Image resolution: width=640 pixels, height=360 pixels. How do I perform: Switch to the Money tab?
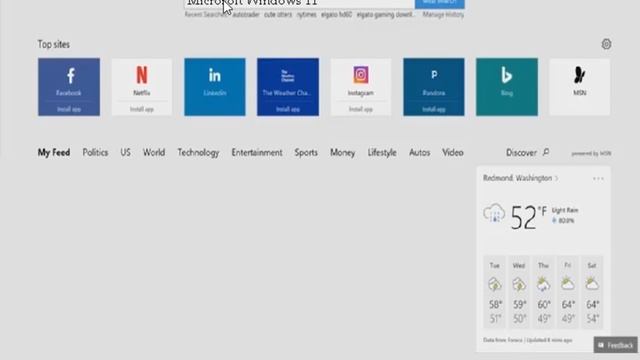tap(342, 153)
